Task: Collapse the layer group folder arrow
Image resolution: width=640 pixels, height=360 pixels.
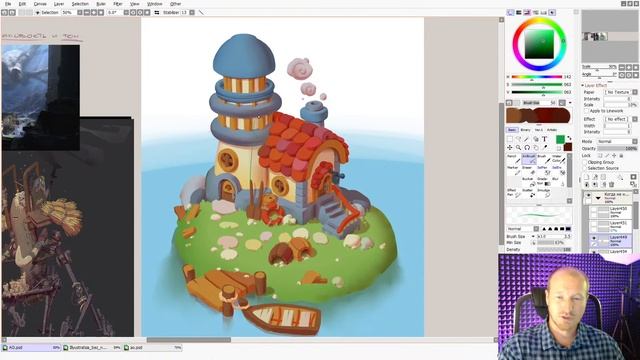Action: (x=598, y=198)
